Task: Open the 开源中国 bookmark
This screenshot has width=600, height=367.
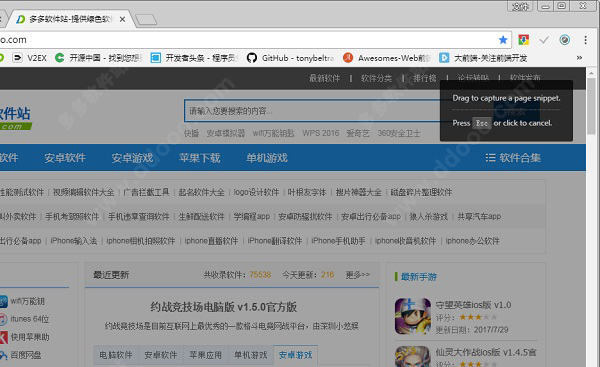Action: tap(98, 58)
